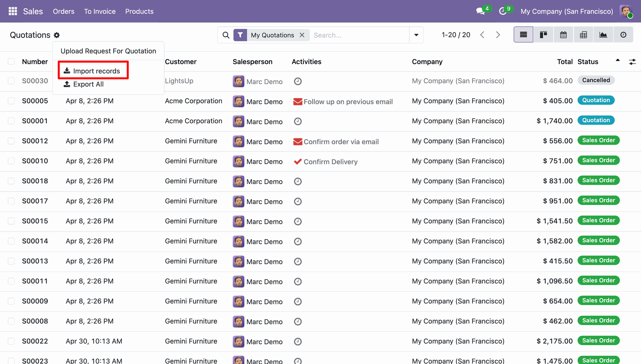This screenshot has height=364, width=641.
Task: Click activity clock icon for S00030
Action: click(298, 81)
